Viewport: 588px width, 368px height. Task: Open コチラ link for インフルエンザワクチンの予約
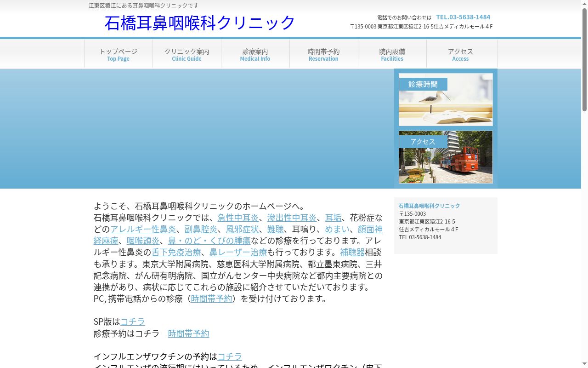click(x=230, y=356)
